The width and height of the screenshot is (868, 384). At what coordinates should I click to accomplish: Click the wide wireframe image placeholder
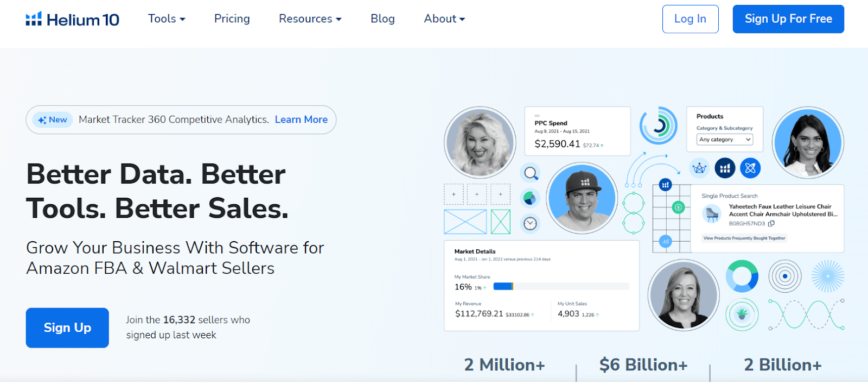465,222
